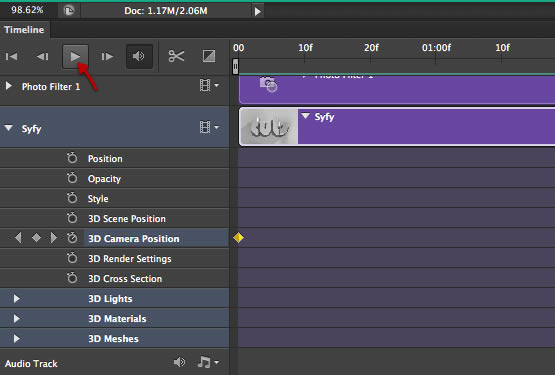Go to next 3D Camera Position keyframe

(x=53, y=238)
